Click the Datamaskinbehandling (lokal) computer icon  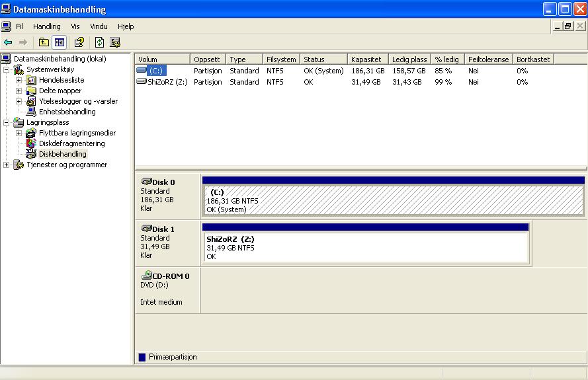(x=6, y=59)
